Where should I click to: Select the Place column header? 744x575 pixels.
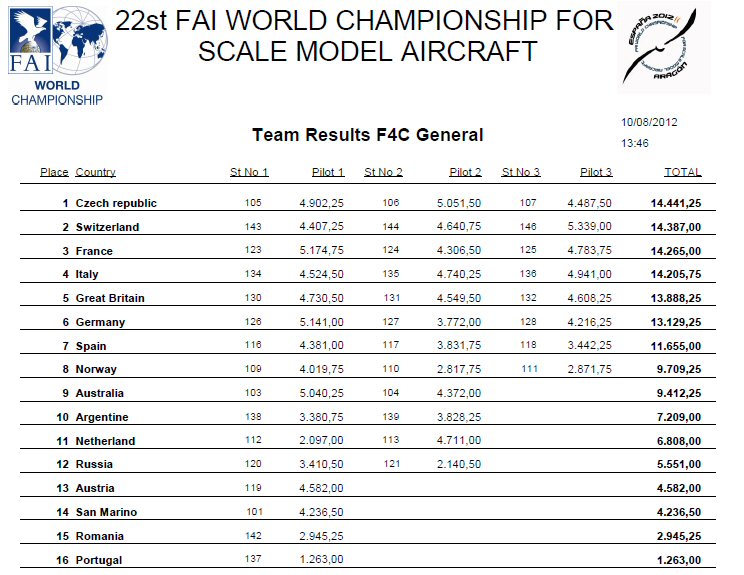[x=54, y=172]
